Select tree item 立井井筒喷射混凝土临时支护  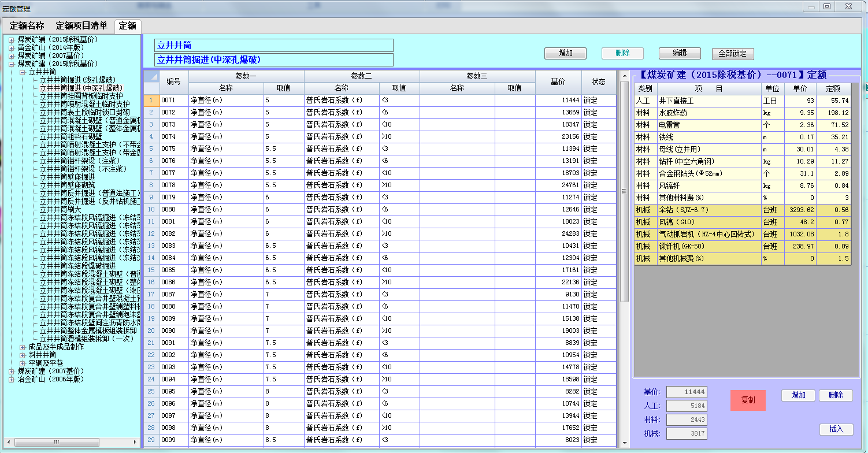tap(84, 104)
